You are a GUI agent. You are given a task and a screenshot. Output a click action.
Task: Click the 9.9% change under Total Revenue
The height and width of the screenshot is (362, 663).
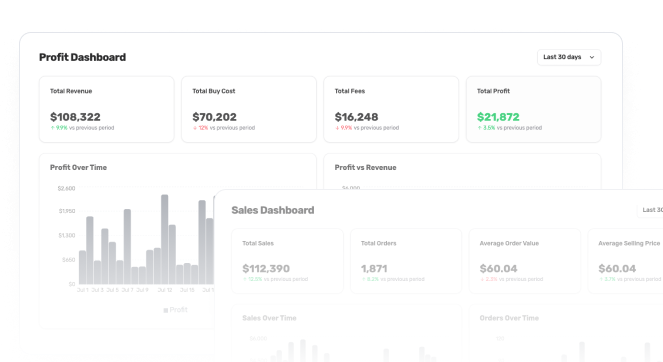pos(59,128)
